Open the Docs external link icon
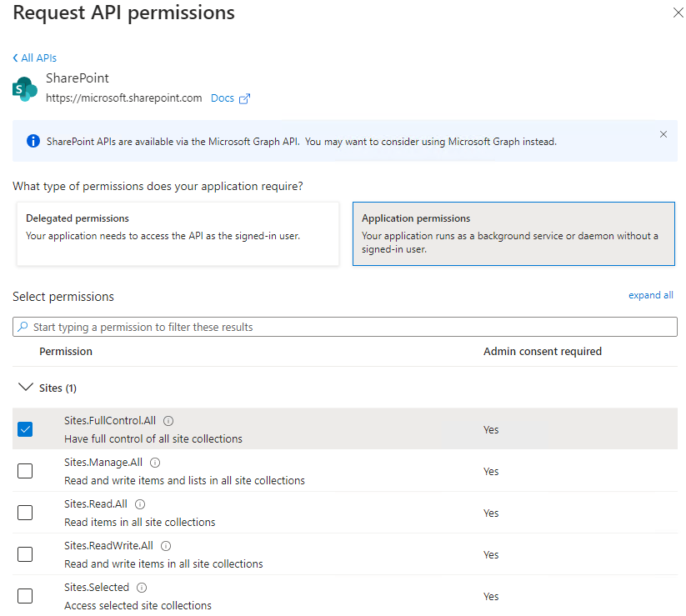This screenshot has width=686, height=616. coord(244,98)
